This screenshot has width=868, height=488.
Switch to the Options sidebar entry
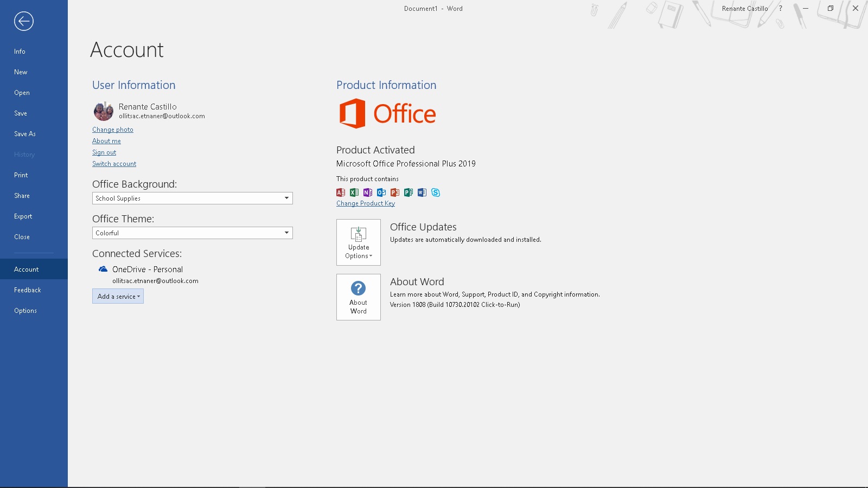tap(25, 310)
